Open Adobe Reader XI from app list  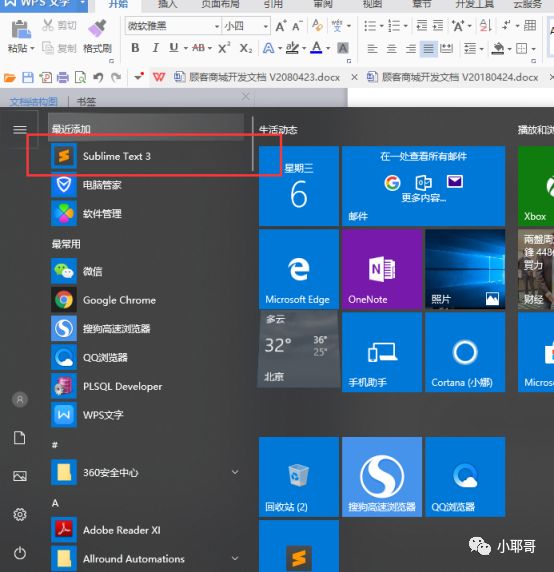click(x=147, y=530)
